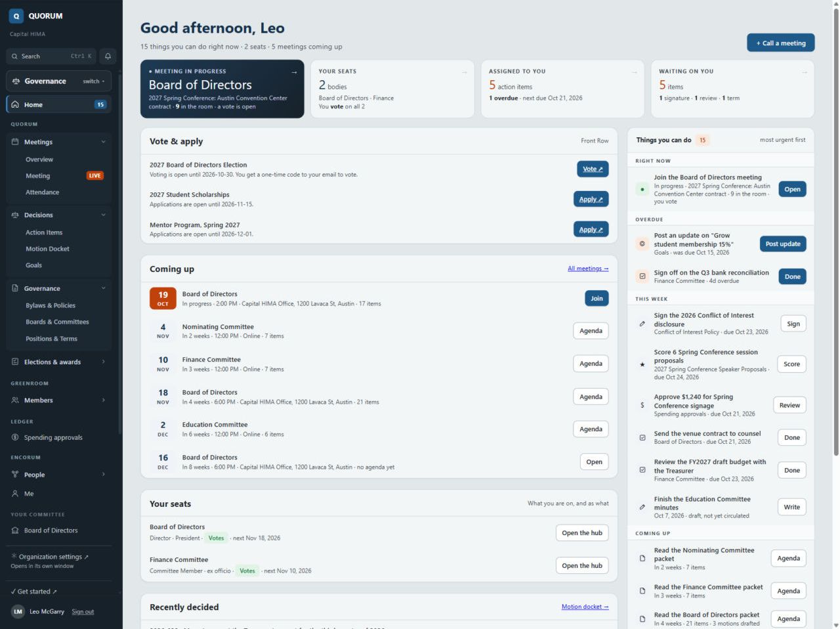The image size is (840, 629).
Task: Select Bylaws & Policies menu item
Action: [x=51, y=305]
